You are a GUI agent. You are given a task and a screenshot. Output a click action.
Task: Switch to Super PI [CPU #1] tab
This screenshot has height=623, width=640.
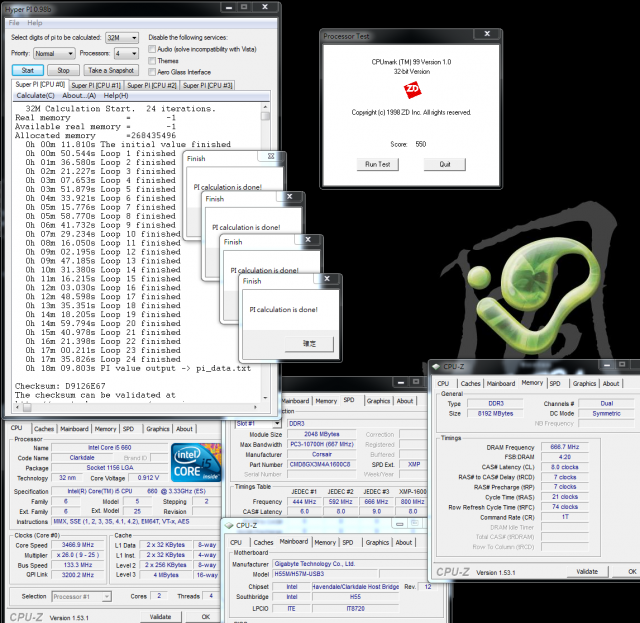[96, 85]
